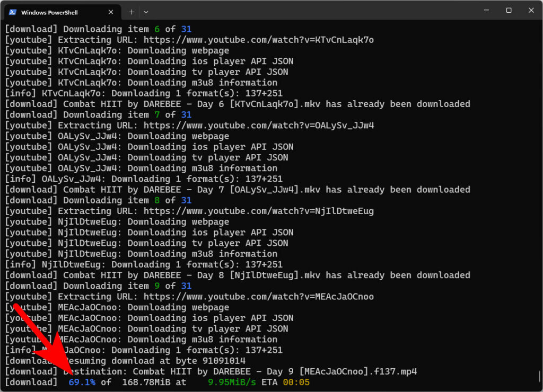
Task: Maximize the terminal window
Action: pos(509,11)
